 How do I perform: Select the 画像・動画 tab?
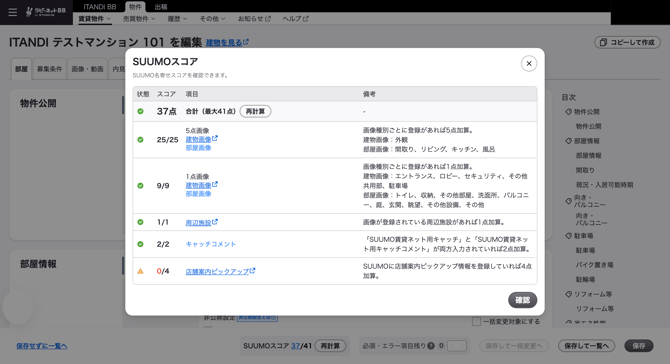click(87, 69)
